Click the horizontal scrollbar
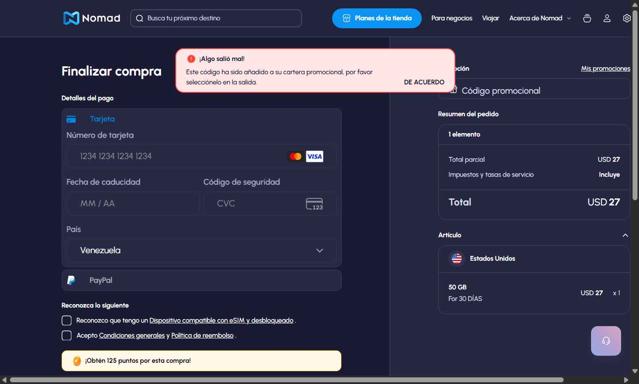 click(286, 380)
